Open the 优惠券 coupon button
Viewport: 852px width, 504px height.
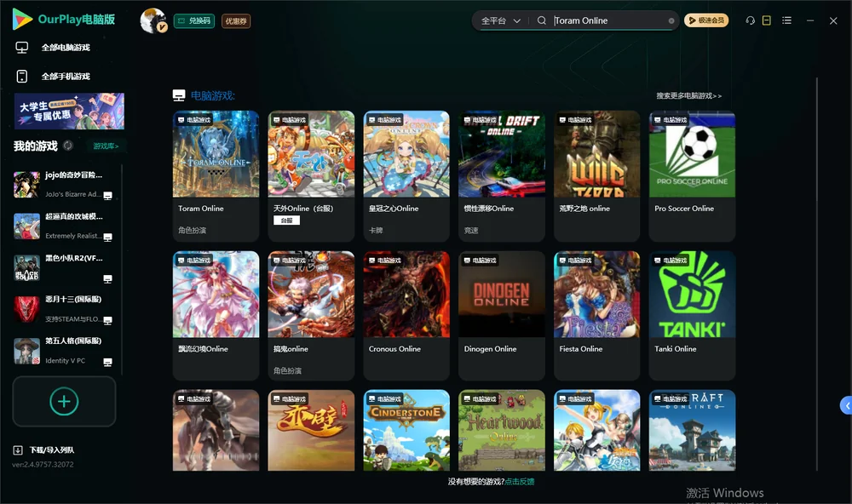click(236, 20)
